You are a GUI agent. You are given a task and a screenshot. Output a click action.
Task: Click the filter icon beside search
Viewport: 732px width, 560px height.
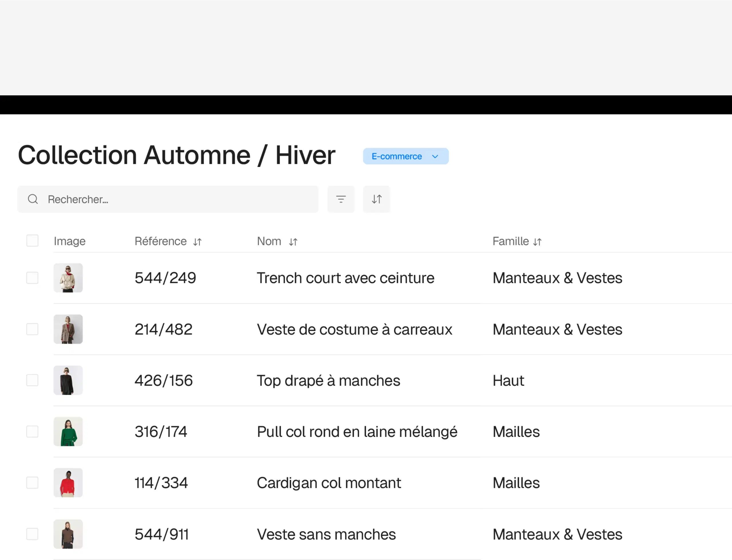coord(341,199)
